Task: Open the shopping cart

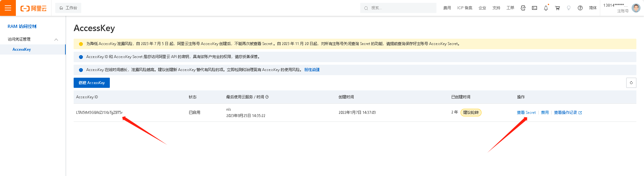Action: (x=557, y=8)
